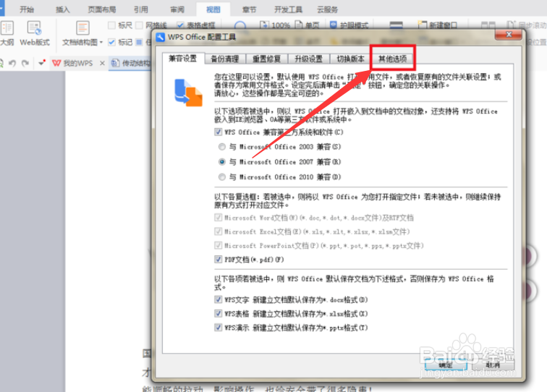The width and height of the screenshot is (547, 392).
Task: Click the WPS configuration tool wrench icon
Action: point(161,37)
